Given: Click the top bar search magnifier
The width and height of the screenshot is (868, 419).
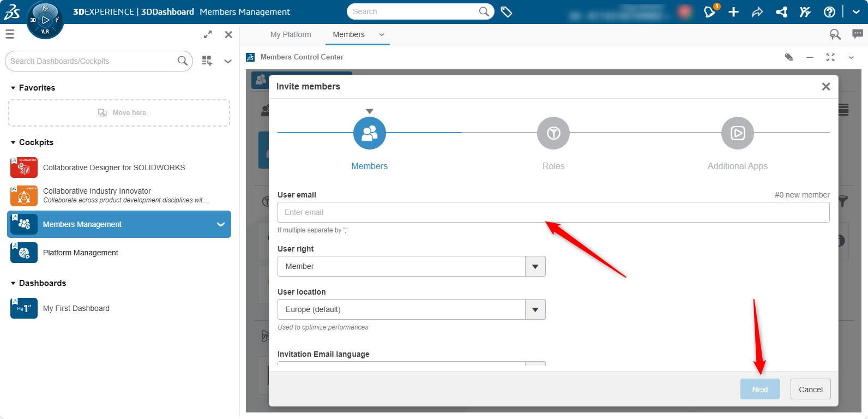Looking at the screenshot, I should [484, 11].
